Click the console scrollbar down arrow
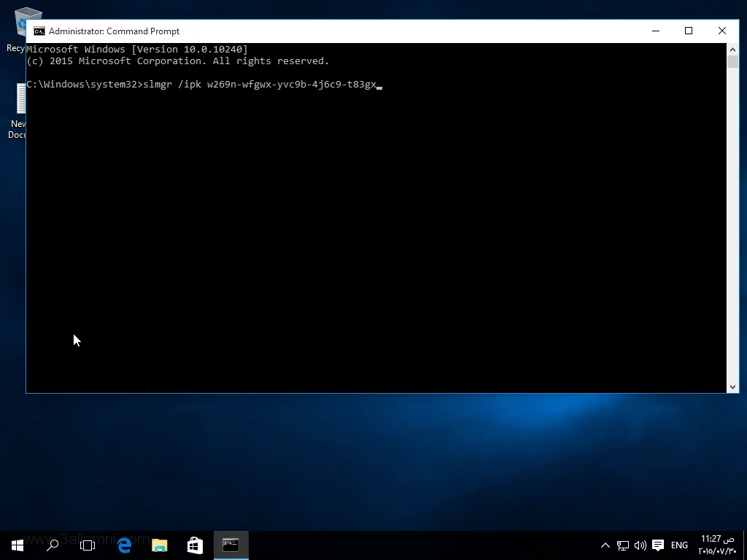This screenshot has width=747, height=560. click(x=732, y=386)
